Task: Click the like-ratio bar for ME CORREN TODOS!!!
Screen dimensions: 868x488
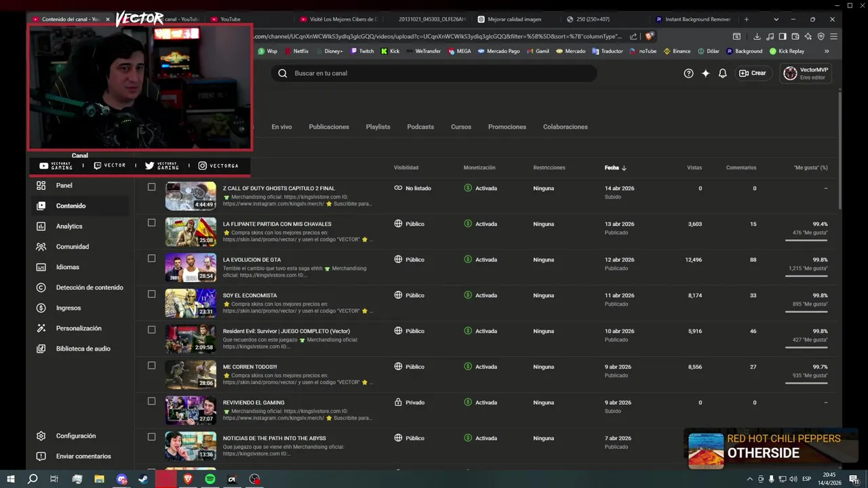Action: coord(806,384)
